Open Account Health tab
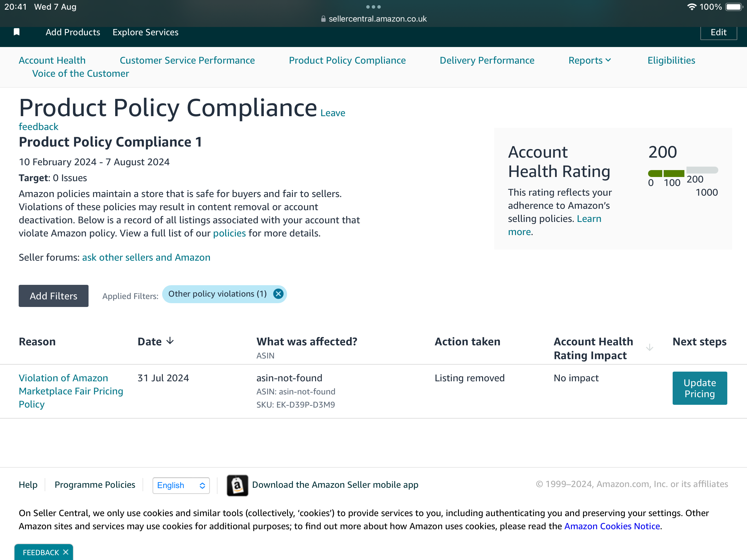This screenshot has height=560, width=747. [52, 60]
